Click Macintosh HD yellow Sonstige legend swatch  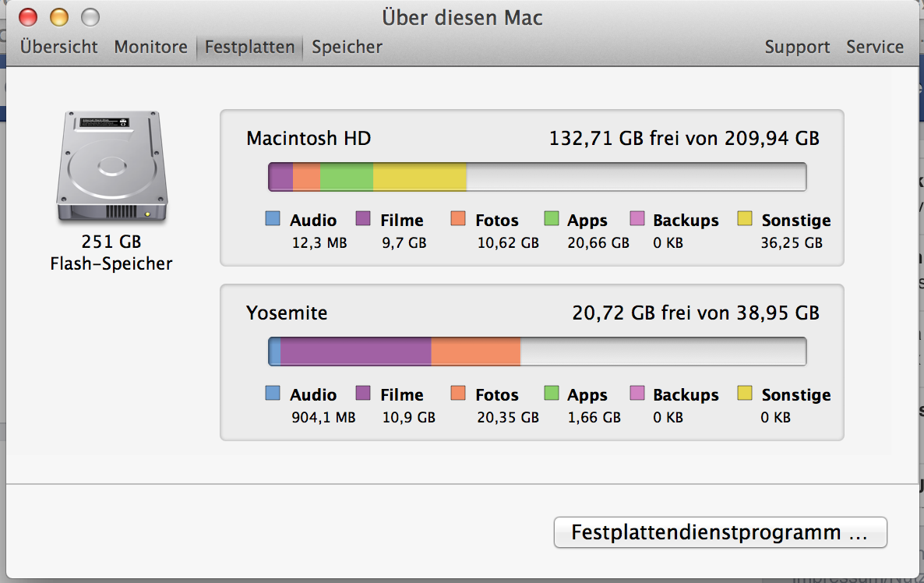[745, 218]
